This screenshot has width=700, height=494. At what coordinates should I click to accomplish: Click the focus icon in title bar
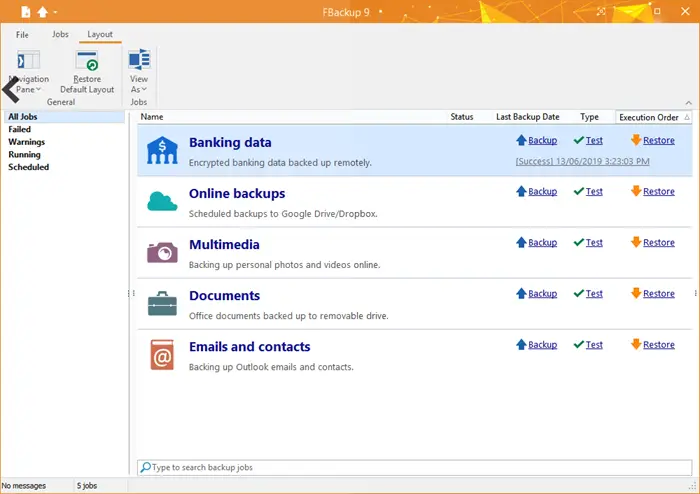tap(601, 12)
